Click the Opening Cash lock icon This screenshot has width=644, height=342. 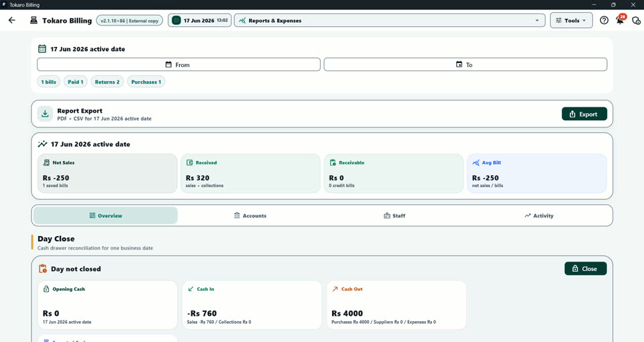tap(46, 289)
